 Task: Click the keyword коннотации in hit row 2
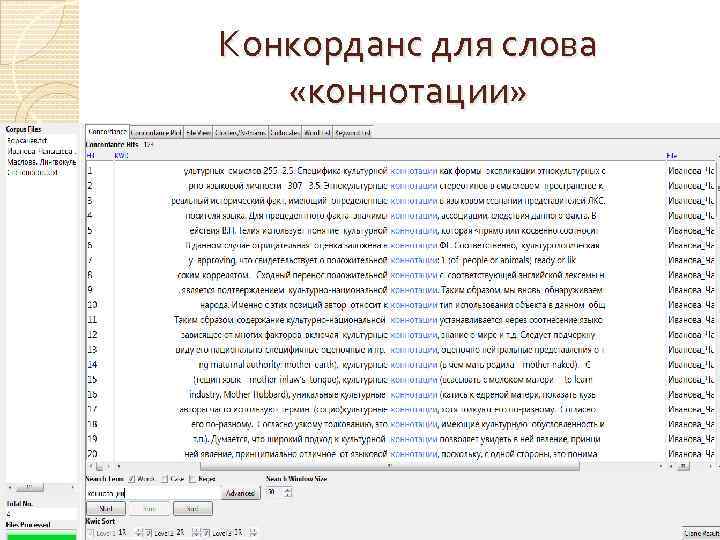[x=413, y=186]
